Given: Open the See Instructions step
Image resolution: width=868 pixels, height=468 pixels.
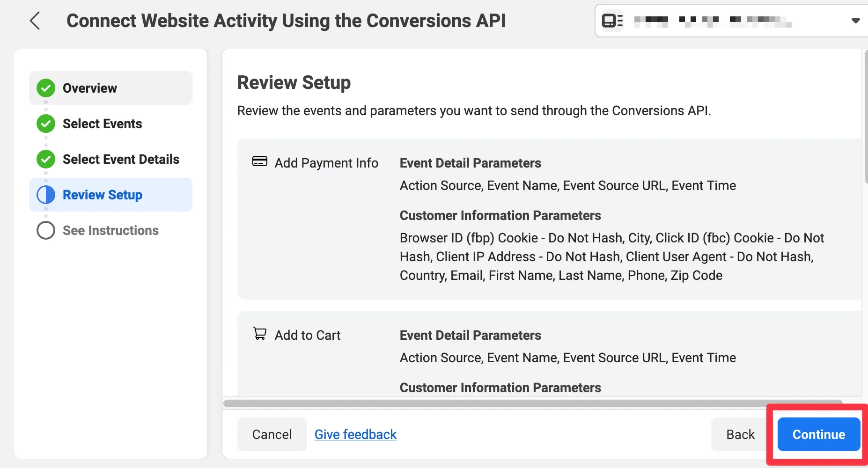Looking at the screenshot, I should coord(110,230).
